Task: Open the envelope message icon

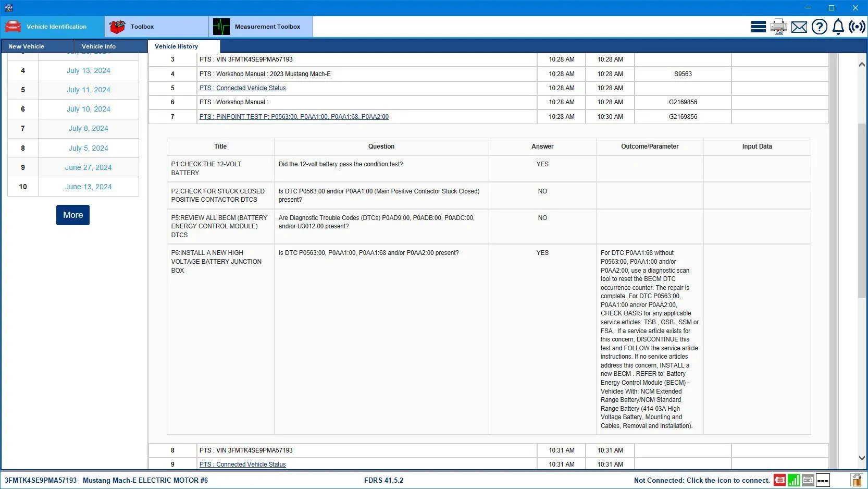Action: click(x=799, y=27)
